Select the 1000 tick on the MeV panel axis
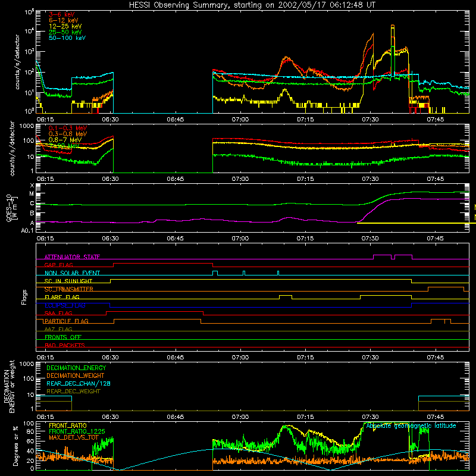This screenshot has width=476, height=476. pyautogui.click(x=27, y=126)
